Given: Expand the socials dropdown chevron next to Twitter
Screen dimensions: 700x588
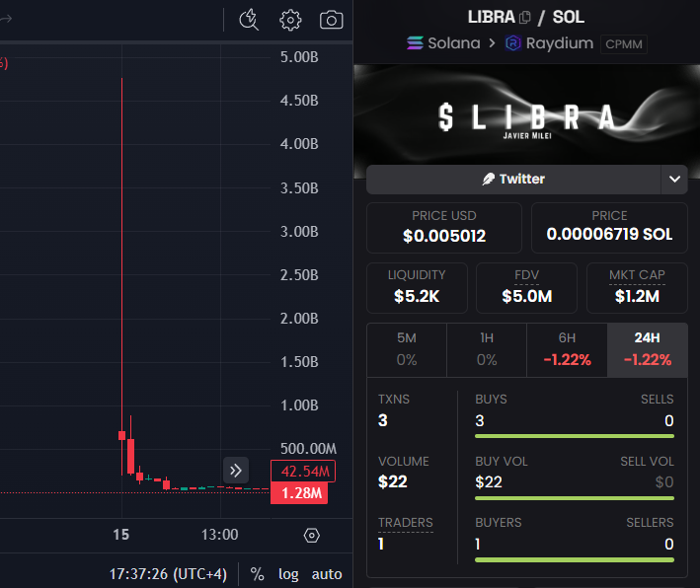Looking at the screenshot, I should 674,180.
